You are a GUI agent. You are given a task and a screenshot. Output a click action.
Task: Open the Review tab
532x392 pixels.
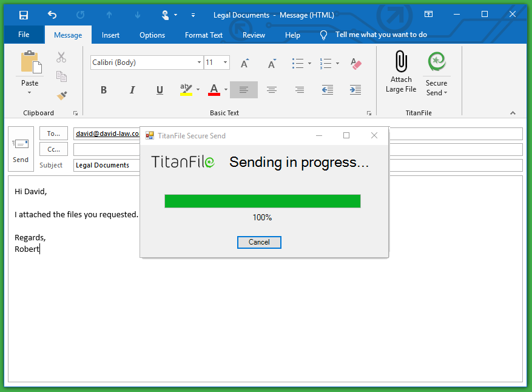pos(254,35)
